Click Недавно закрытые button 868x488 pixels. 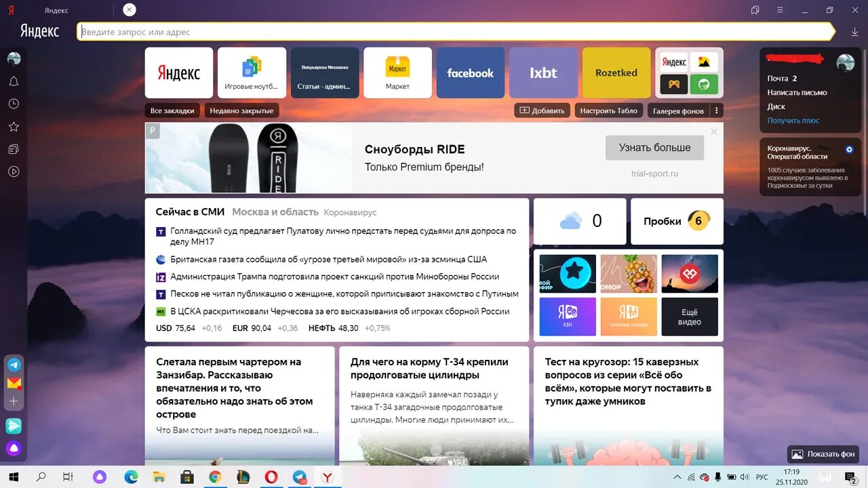tap(241, 110)
